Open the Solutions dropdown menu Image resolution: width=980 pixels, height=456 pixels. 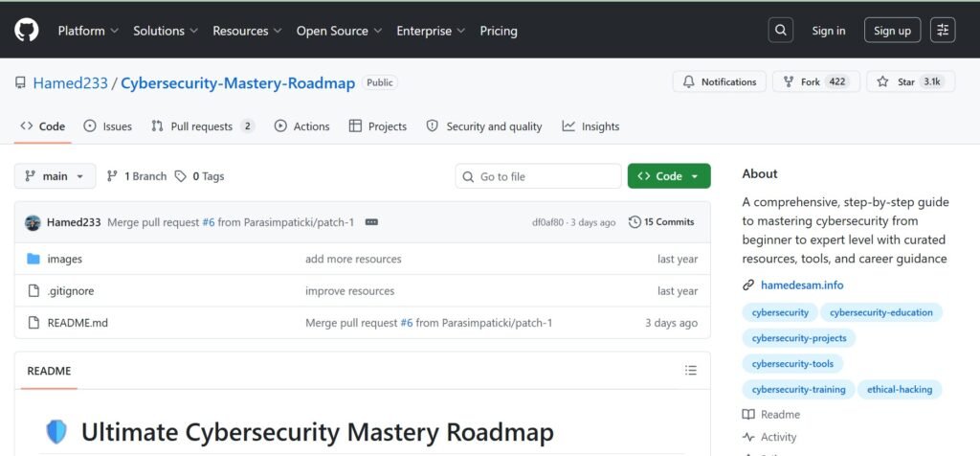click(166, 31)
